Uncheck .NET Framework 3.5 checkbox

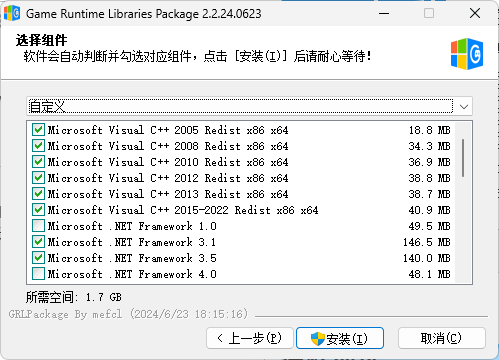[x=38, y=258]
